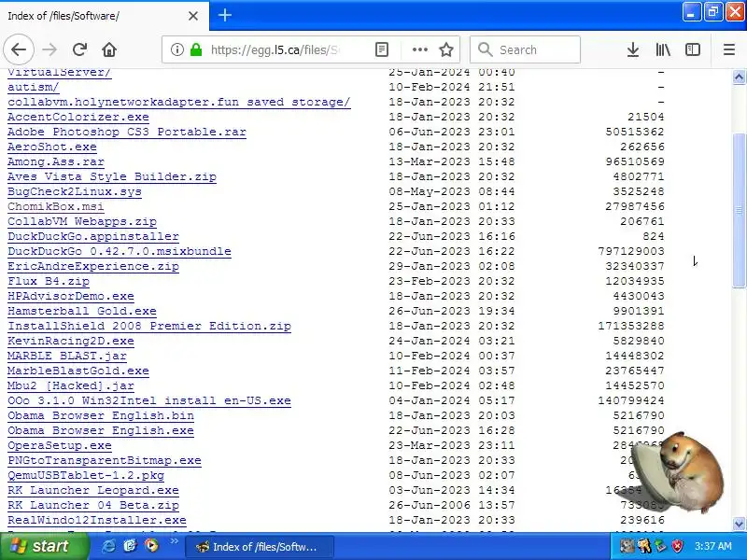Download MARBLE BLAST.jar
The image size is (747, 560).
tap(67, 356)
